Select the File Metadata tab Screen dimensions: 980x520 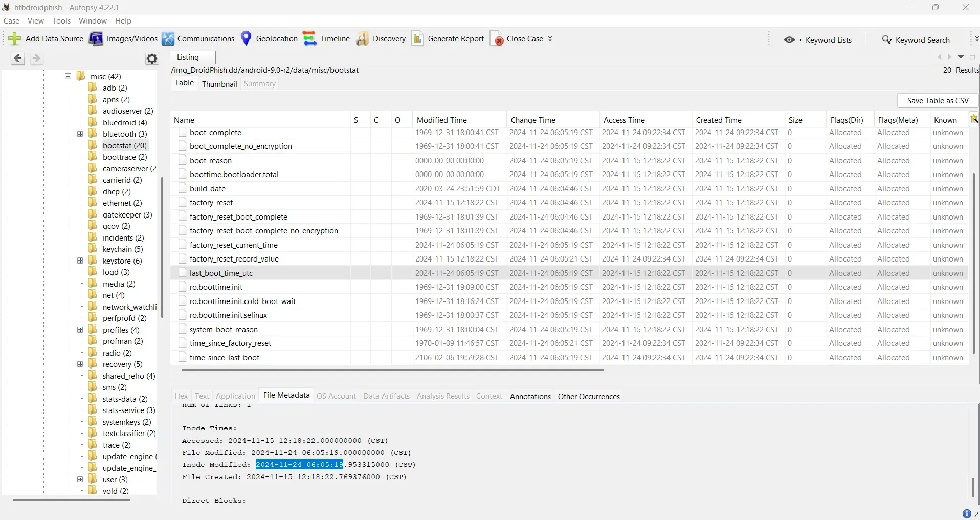pos(286,395)
